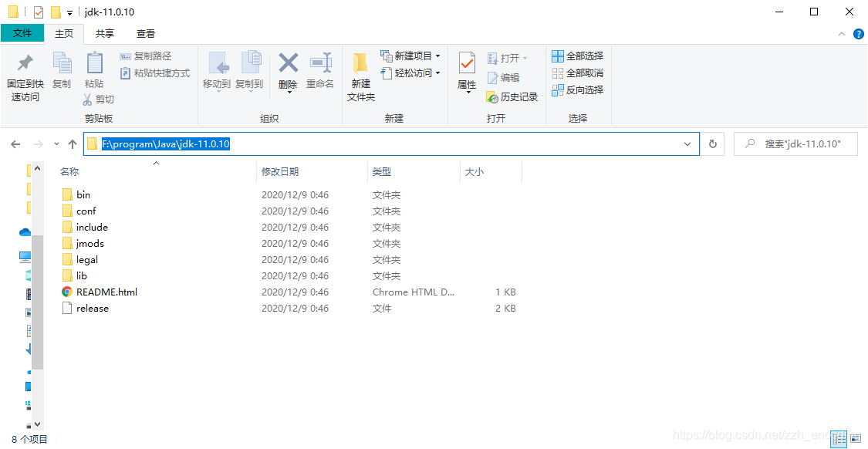Open the 文件 menu
The width and height of the screenshot is (868, 449).
coord(22,33)
